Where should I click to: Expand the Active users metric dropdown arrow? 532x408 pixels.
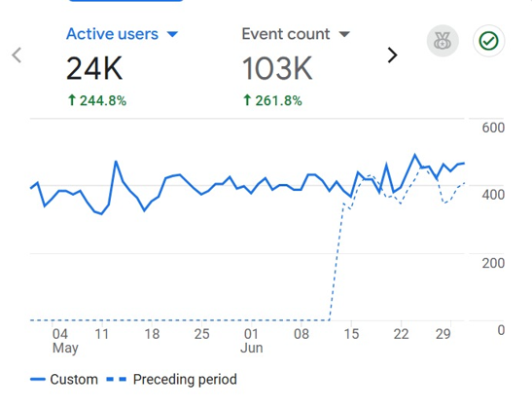tap(173, 34)
